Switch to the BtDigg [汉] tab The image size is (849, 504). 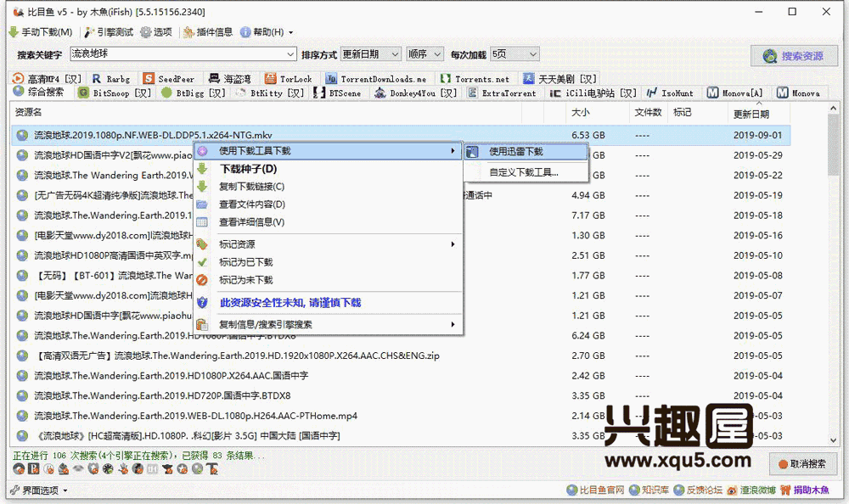194,93
